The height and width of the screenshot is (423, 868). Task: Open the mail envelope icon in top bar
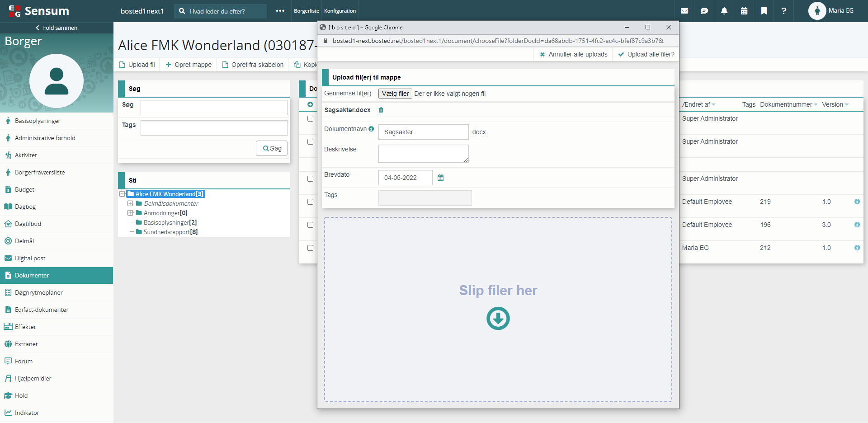click(x=684, y=11)
